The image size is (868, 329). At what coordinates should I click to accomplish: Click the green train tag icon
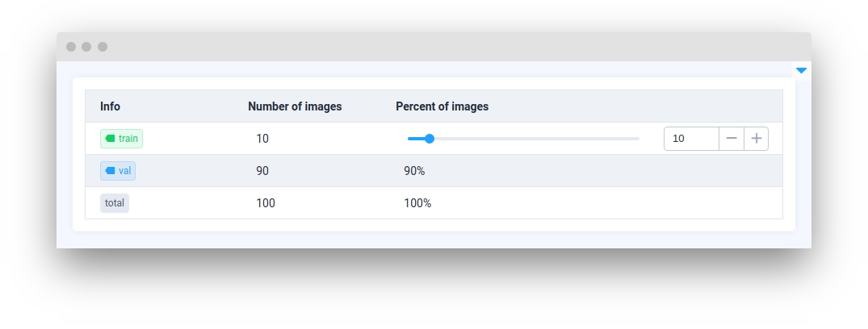pyautogui.click(x=111, y=139)
